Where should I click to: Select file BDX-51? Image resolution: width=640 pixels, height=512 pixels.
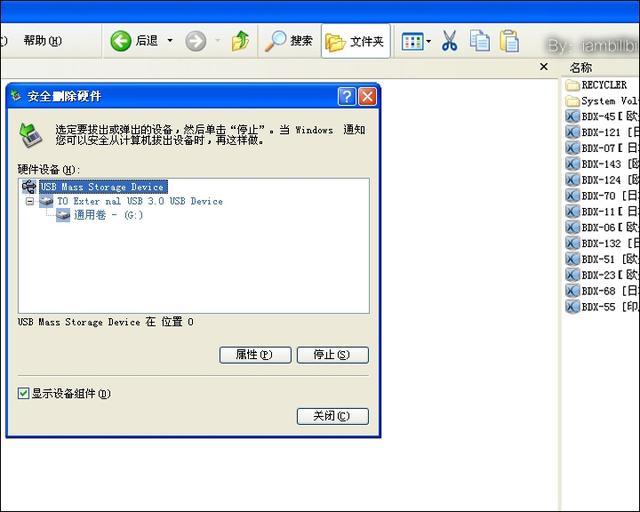click(x=602, y=259)
